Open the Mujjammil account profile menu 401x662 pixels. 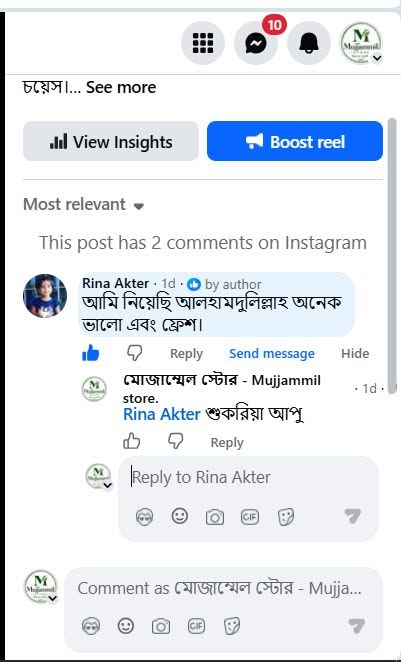click(361, 43)
